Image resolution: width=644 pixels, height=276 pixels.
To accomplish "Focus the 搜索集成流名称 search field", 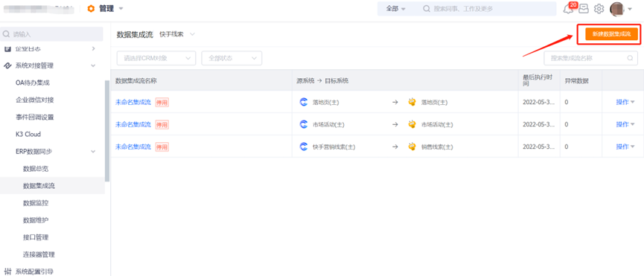I will [590, 58].
